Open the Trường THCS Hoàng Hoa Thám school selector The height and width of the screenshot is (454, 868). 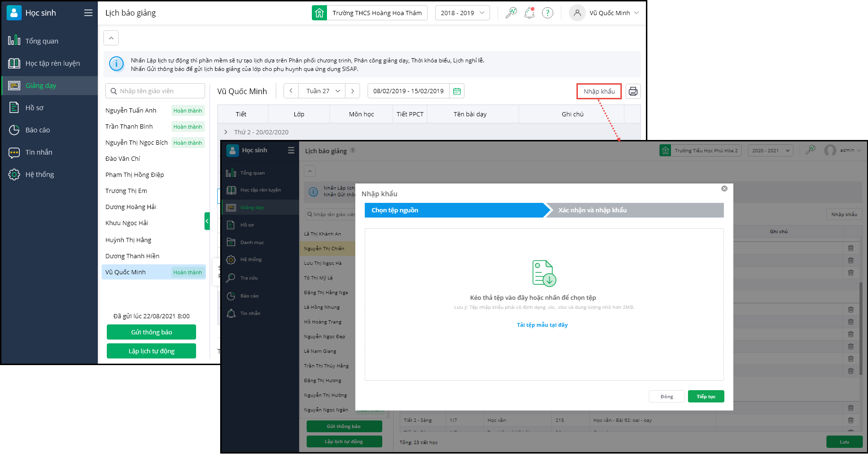370,13
